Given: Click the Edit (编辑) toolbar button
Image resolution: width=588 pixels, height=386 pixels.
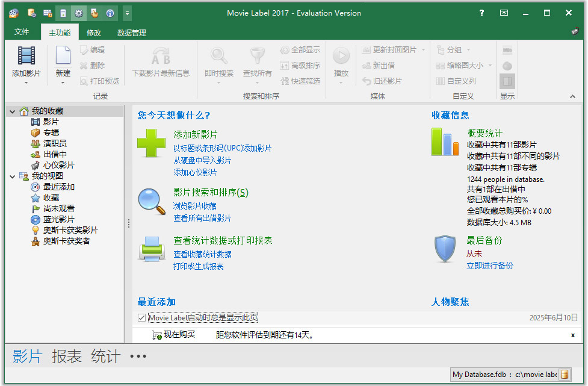Looking at the screenshot, I should (93, 50).
